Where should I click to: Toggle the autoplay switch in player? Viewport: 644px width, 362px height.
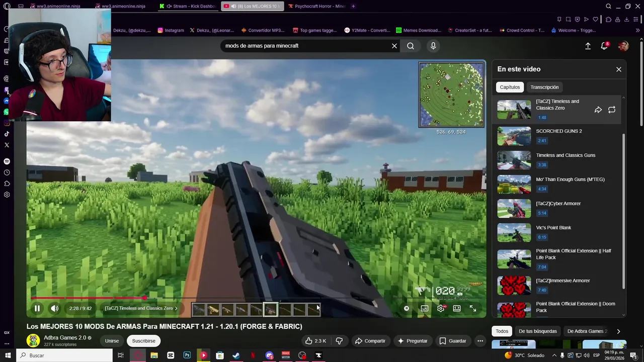click(x=407, y=308)
